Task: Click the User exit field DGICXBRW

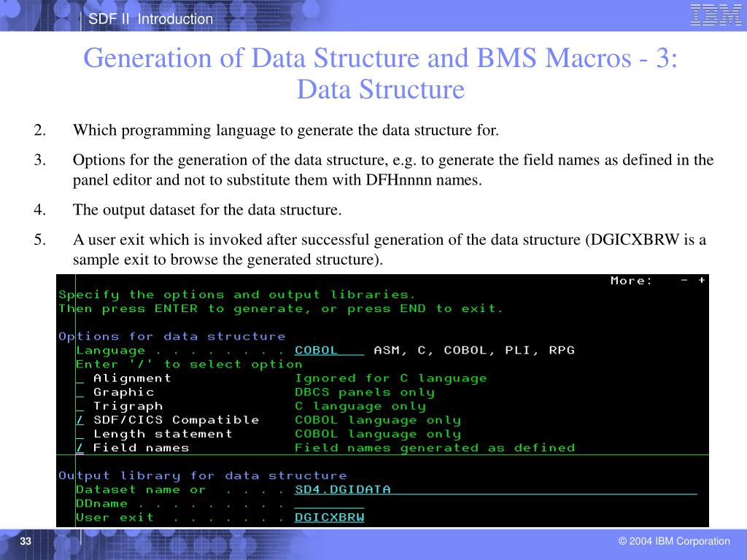Action: [329, 517]
